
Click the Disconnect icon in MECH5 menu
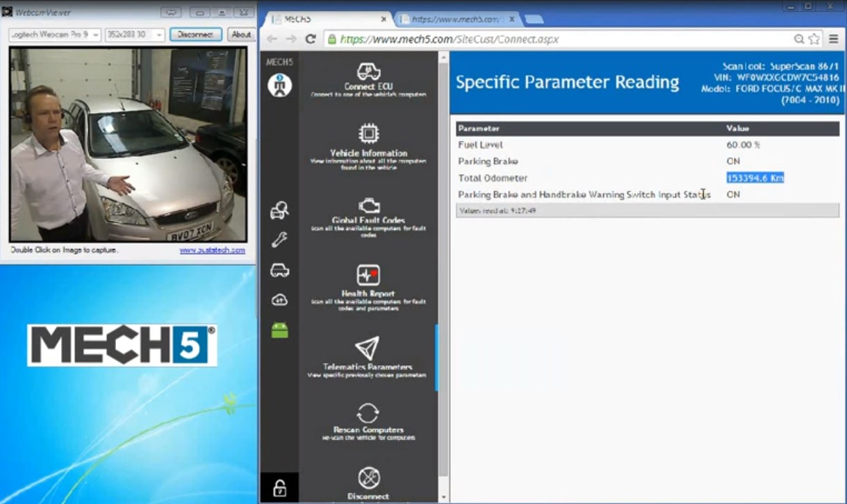[x=369, y=478]
